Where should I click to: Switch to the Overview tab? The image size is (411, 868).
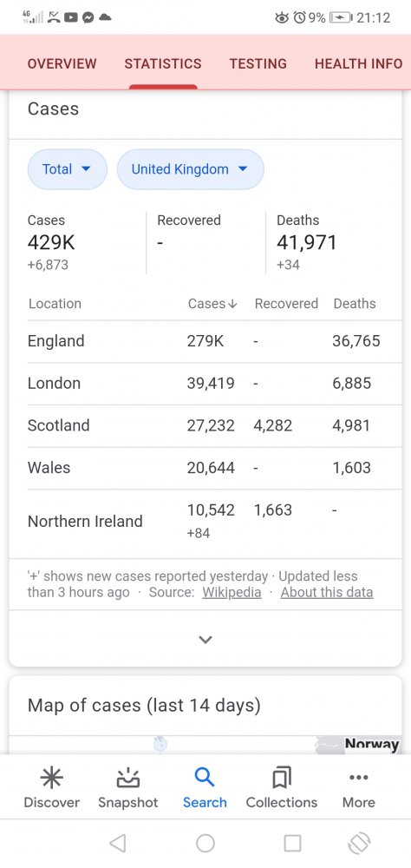62,63
